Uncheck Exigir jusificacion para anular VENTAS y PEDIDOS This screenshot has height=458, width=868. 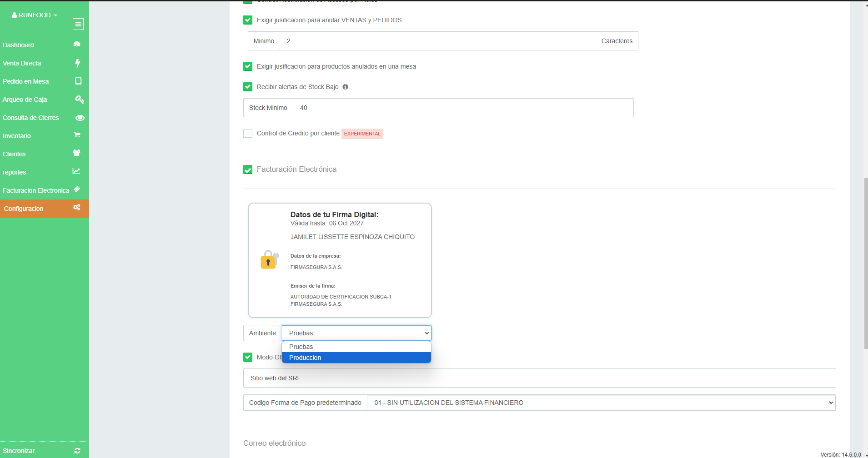(x=248, y=20)
